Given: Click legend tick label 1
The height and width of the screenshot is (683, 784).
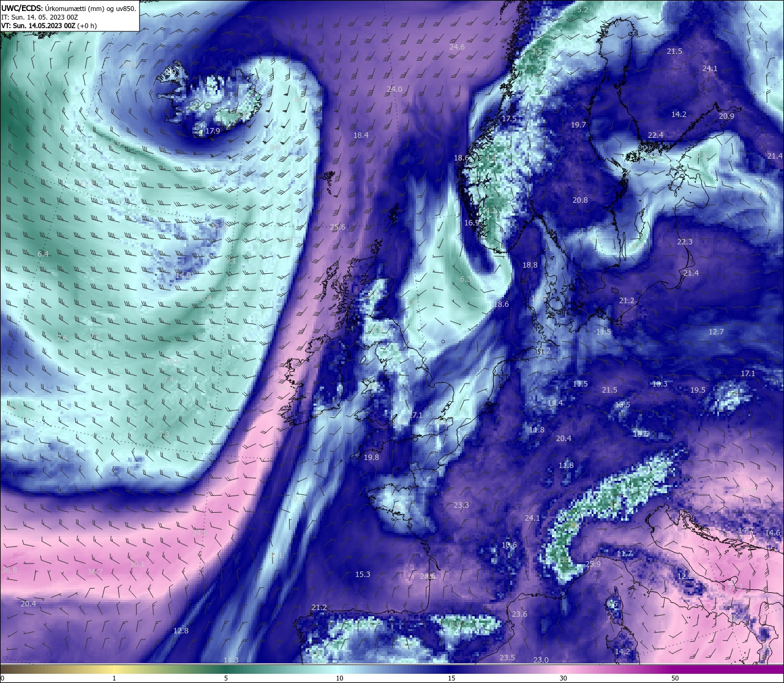Looking at the screenshot, I should pyautogui.click(x=114, y=678).
